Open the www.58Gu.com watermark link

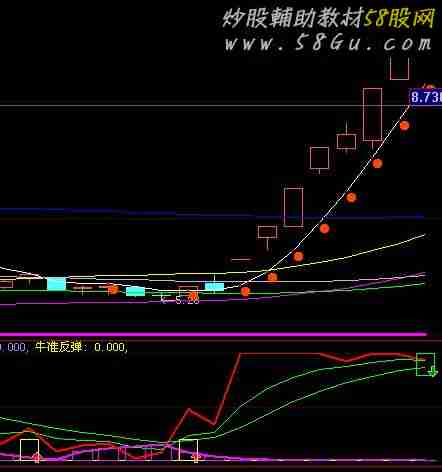pos(328,44)
